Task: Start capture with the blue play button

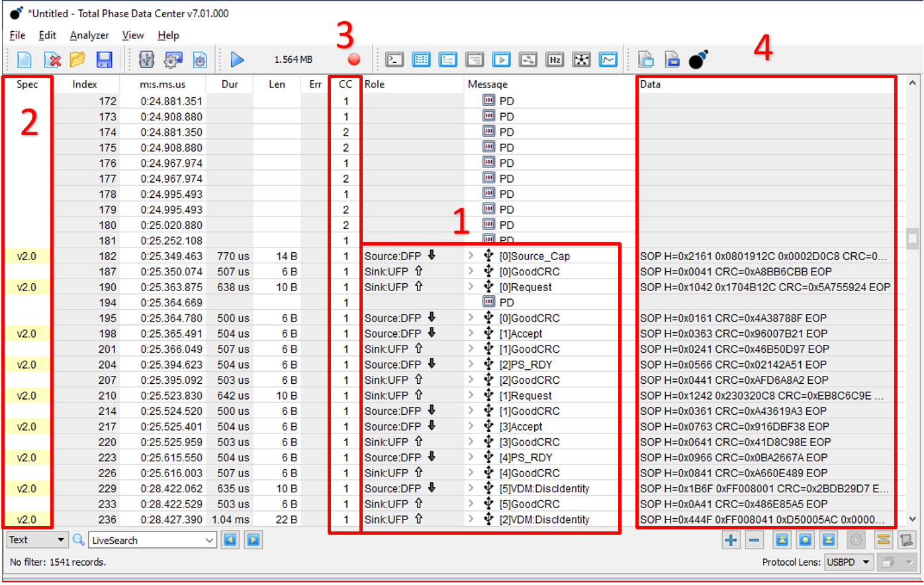Action: [237, 60]
